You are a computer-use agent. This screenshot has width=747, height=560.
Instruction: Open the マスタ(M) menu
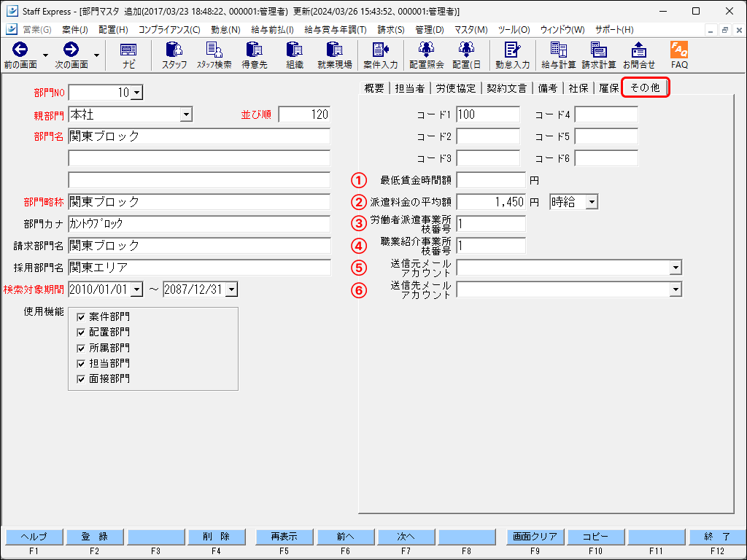click(x=471, y=29)
